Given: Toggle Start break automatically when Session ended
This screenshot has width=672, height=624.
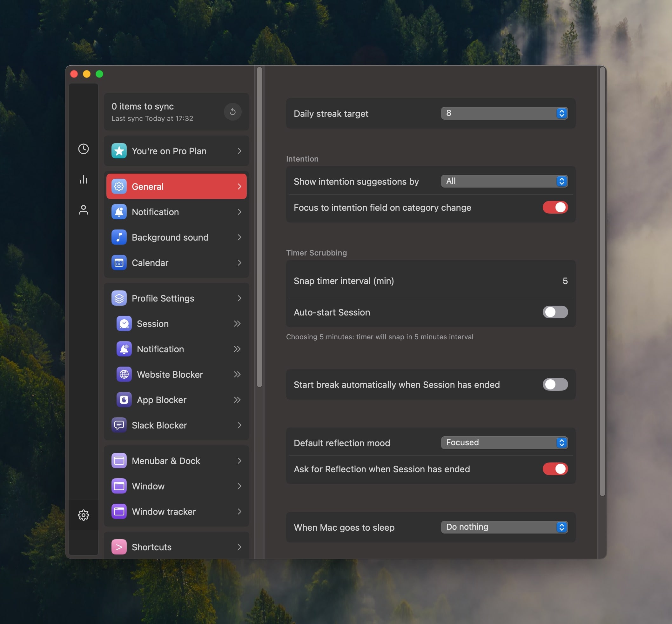Looking at the screenshot, I should 555,385.
